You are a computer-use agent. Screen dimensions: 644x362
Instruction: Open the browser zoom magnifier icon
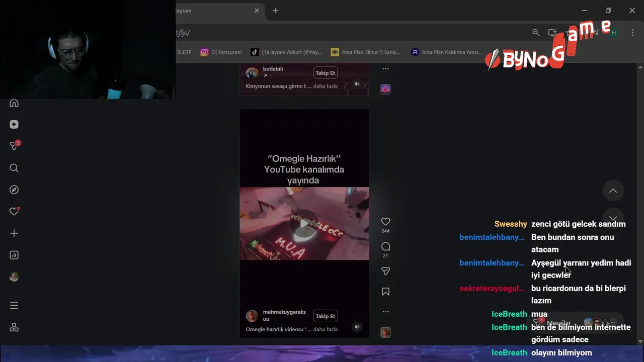coord(536,33)
